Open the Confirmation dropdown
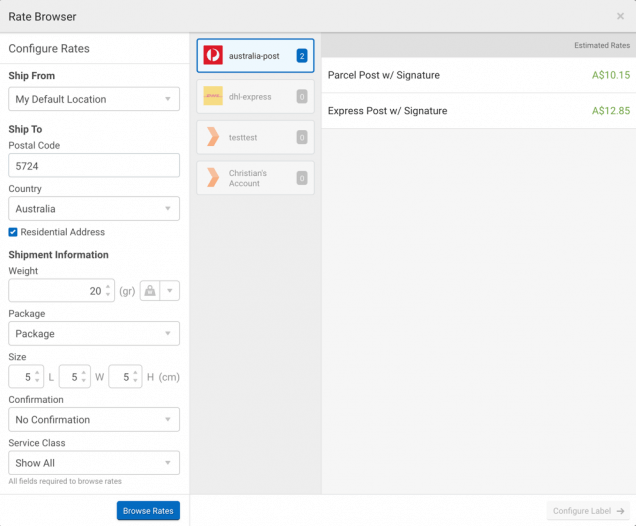The image size is (636, 526). pyautogui.click(x=94, y=419)
